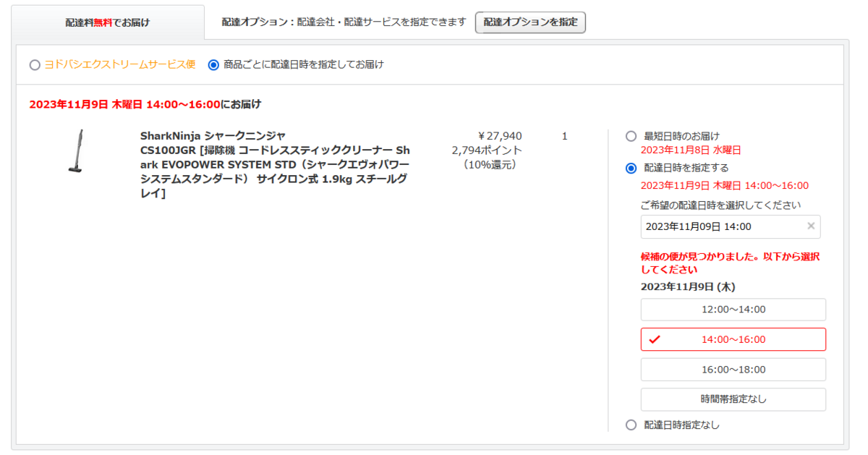Image resolution: width=868 pixels, height=455 pixels.
Task: Click the price ￥27,940
Action: (x=500, y=136)
